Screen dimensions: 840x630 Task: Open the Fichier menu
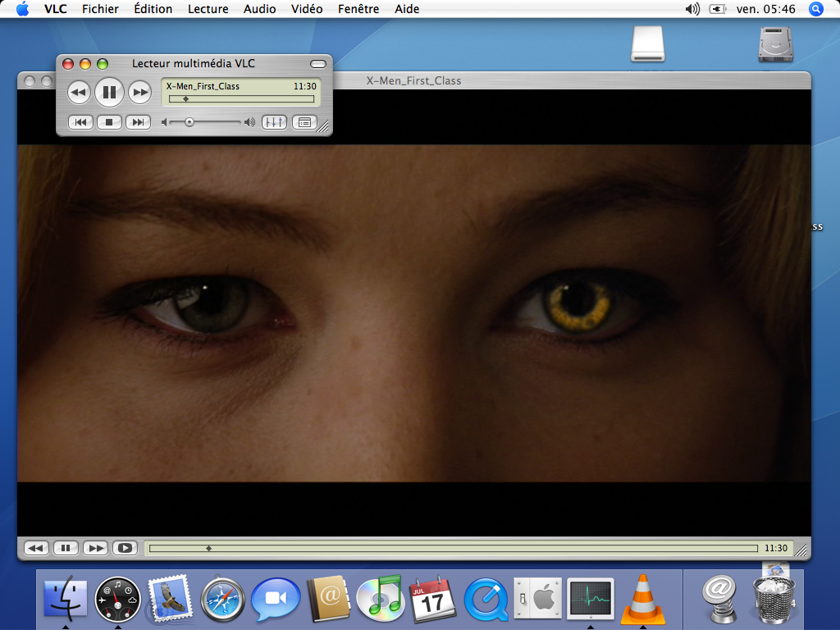tap(100, 9)
